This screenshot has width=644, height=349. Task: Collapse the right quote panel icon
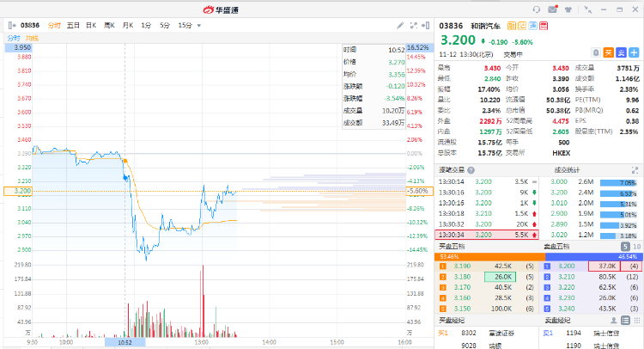[426, 26]
